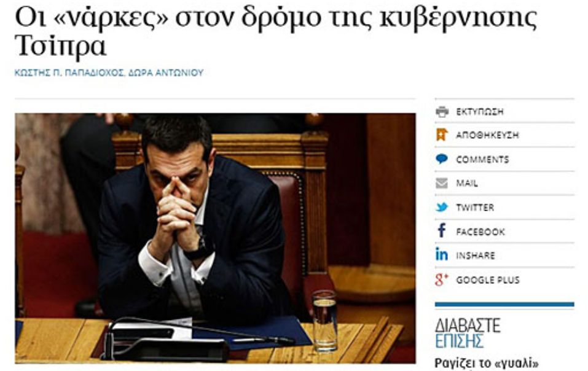Open author link ΔΩΡΑ ΑΝΤΩΝΙΟΥ
This screenshot has height=371, width=588.
(x=166, y=72)
